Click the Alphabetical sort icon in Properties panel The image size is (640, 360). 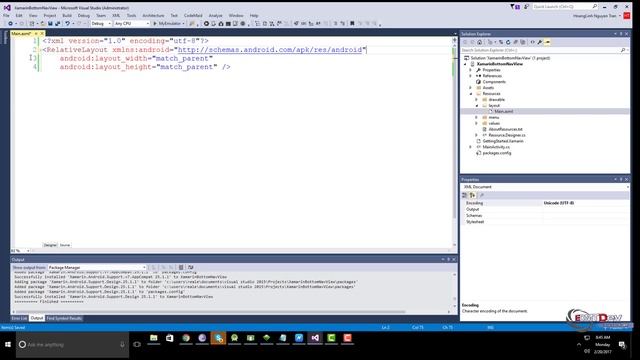(x=473, y=196)
